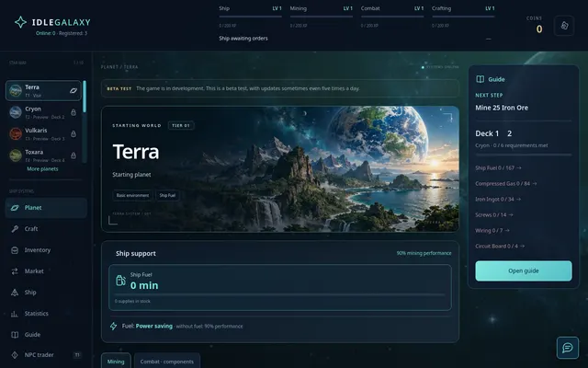
Task: Follow the Circuit Board 0 / 4 link
Action: click(x=500, y=247)
